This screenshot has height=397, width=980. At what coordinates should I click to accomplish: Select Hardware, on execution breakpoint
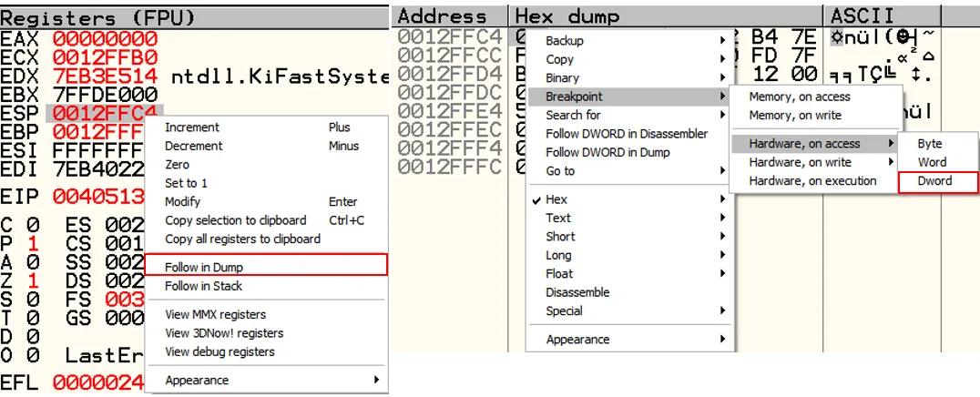coord(812,181)
